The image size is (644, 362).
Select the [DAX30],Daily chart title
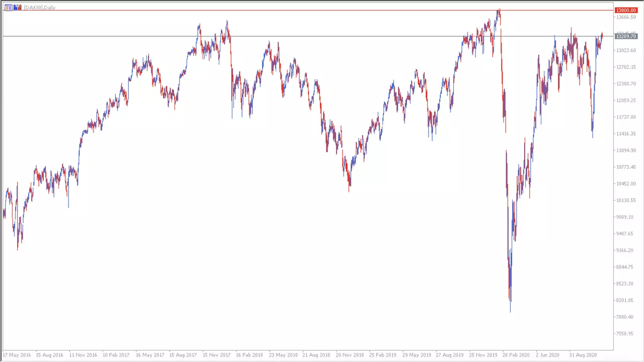[x=40, y=8]
